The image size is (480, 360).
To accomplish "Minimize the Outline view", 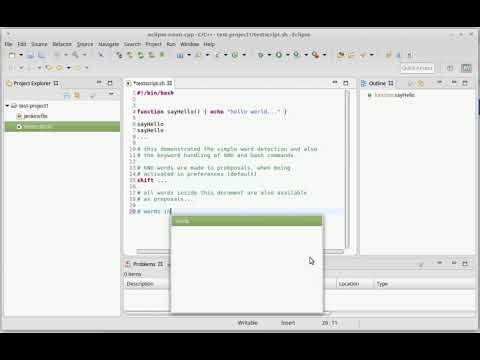I will tap(454, 83).
